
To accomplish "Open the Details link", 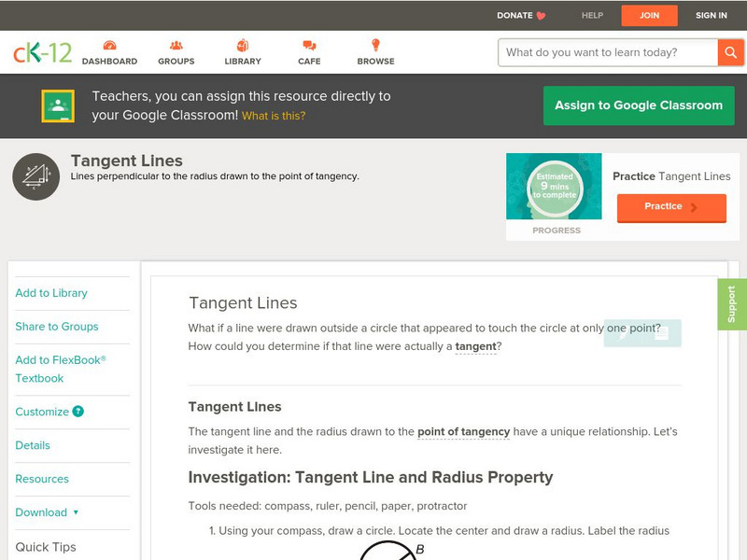I will point(33,445).
